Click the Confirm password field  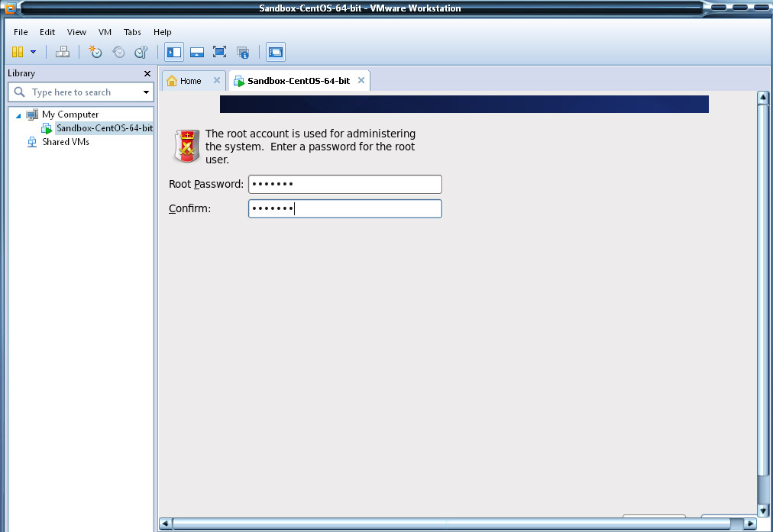tap(344, 209)
